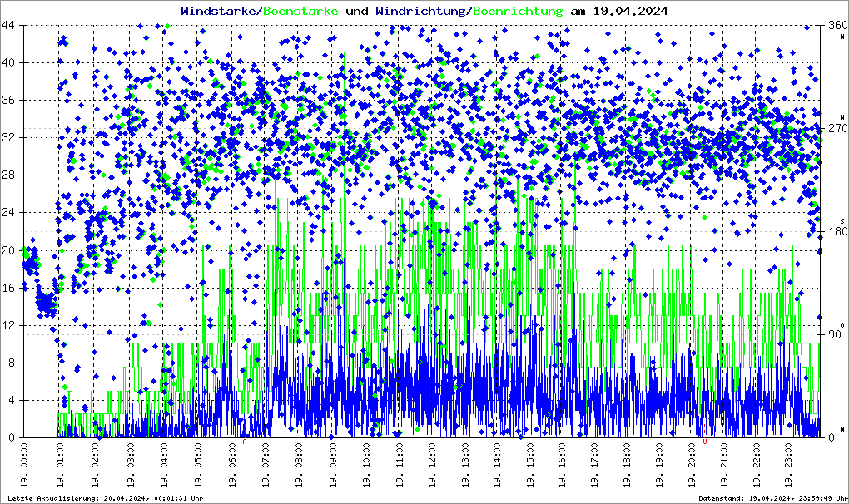Click left axis value 20
Viewport: 849px width, 504px height.
coord(8,250)
